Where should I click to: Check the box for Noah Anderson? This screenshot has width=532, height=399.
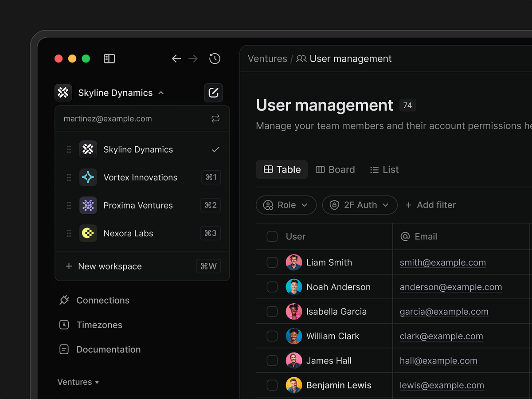pos(272,287)
